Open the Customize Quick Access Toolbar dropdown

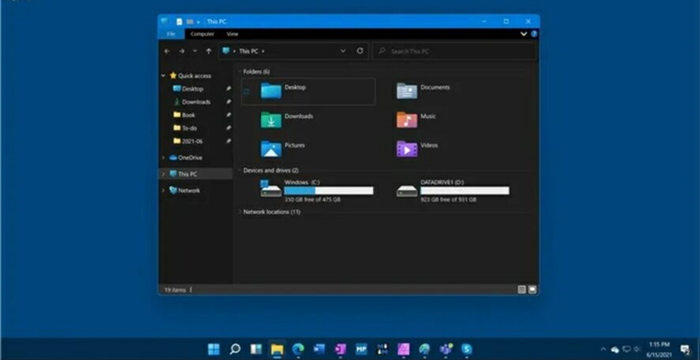point(197,21)
